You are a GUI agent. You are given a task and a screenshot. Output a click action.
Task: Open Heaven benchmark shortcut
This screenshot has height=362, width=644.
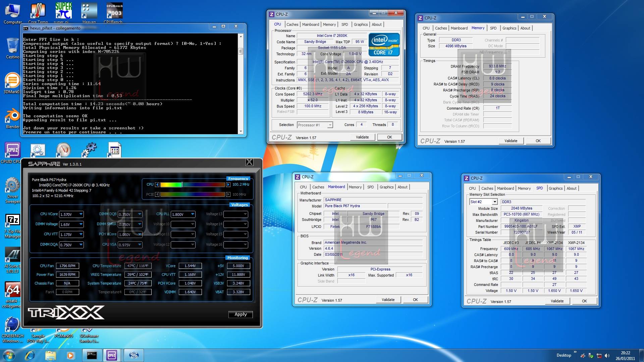pyautogui.click(x=89, y=13)
